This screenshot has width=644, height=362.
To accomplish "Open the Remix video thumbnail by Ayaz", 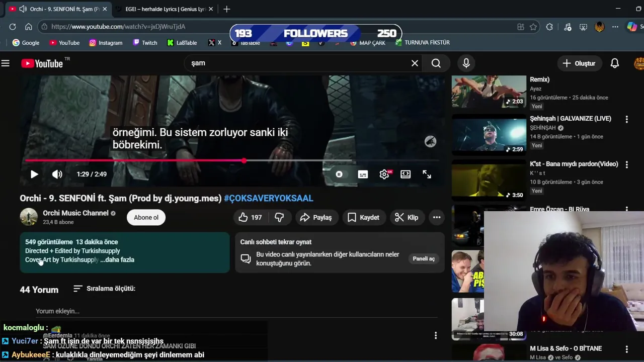I will click(489, 92).
